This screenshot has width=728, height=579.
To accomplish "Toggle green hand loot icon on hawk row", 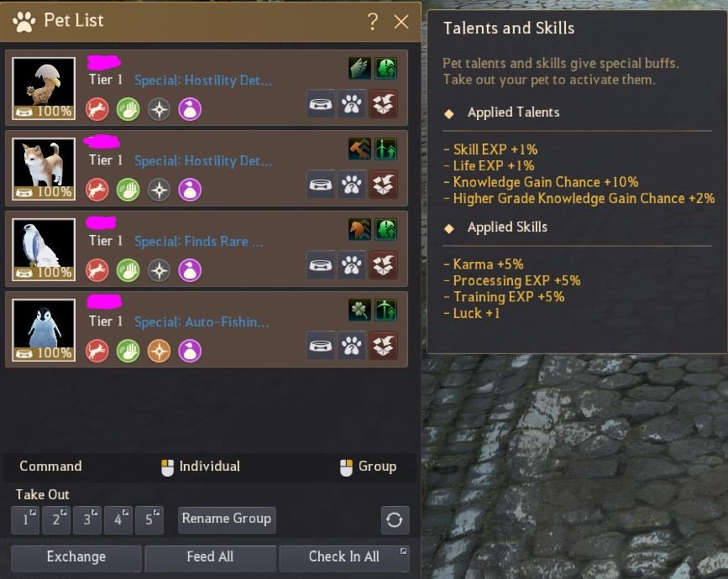I will (128, 270).
